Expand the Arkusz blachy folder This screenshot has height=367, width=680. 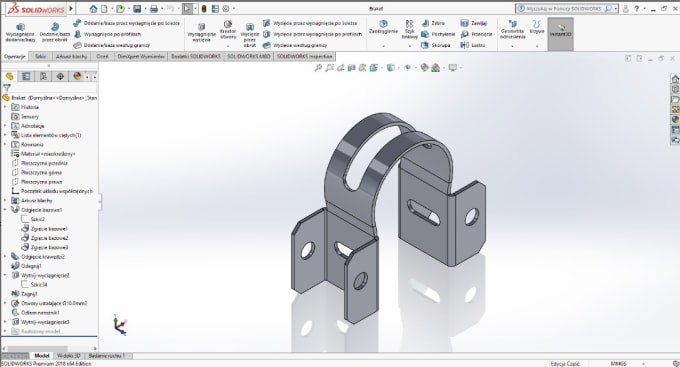[5, 200]
